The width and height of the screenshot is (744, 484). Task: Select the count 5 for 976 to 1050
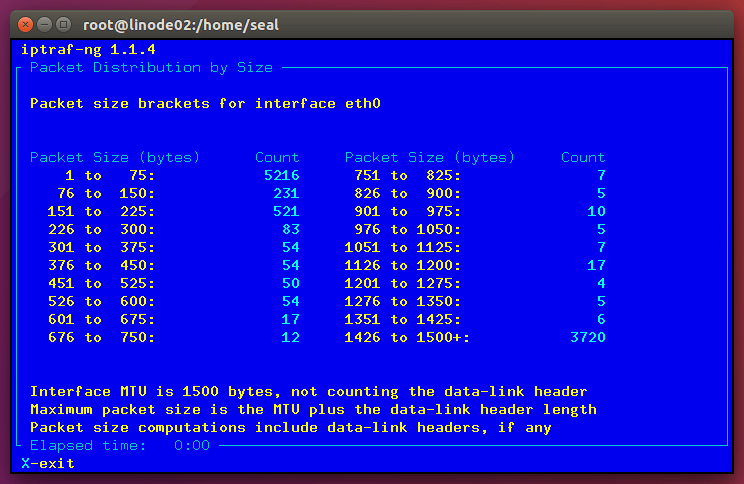601,230
